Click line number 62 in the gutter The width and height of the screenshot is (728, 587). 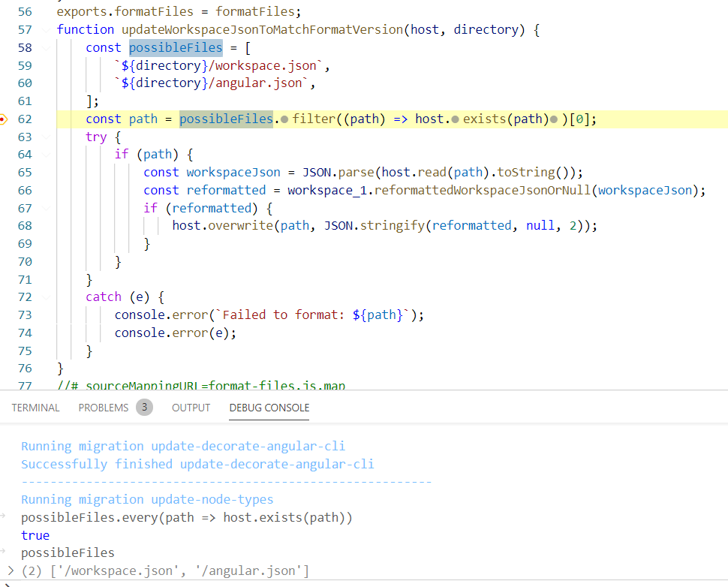(x=25, y=119)
